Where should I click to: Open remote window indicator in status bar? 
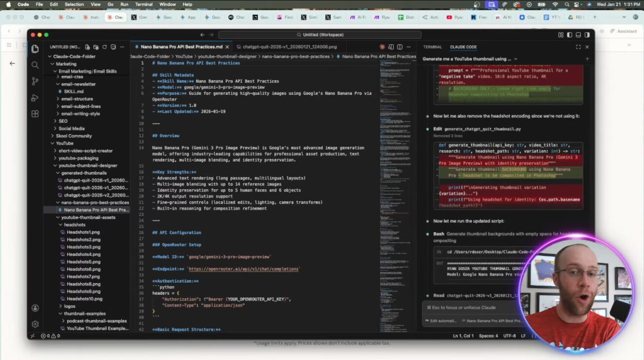pyautogui.click(x=33, y=336)
